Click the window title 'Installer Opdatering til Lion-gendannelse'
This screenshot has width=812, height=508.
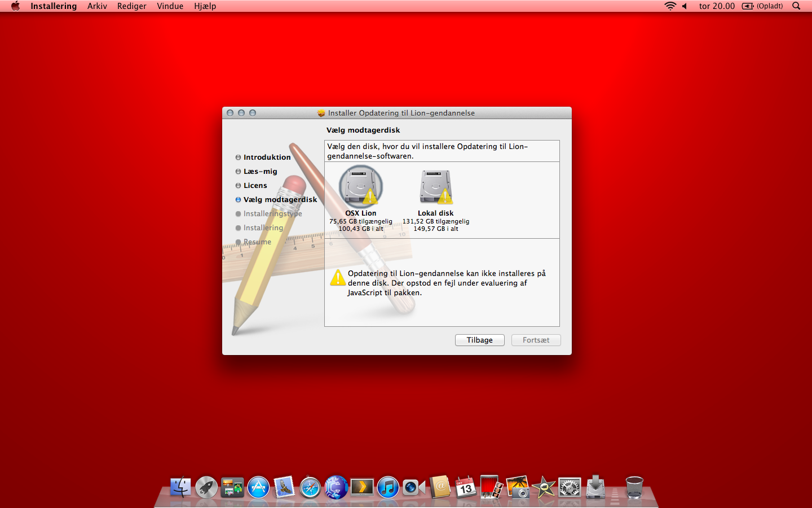401,113
